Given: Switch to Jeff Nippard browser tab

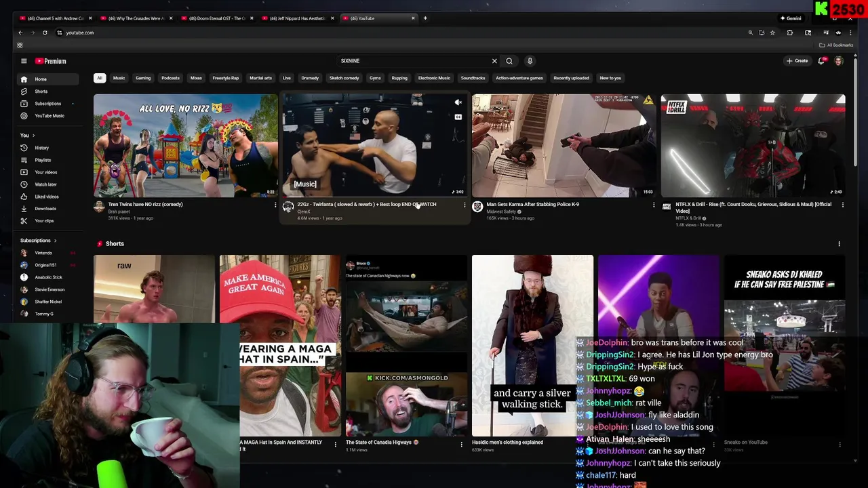Looking at the screenshot, I should click(298, 18).
